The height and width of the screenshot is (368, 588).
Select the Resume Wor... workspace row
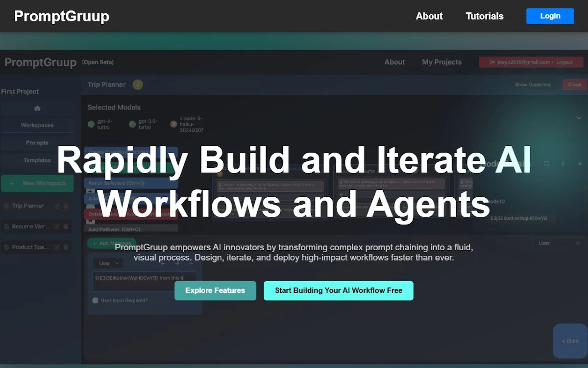pos(36,227)
